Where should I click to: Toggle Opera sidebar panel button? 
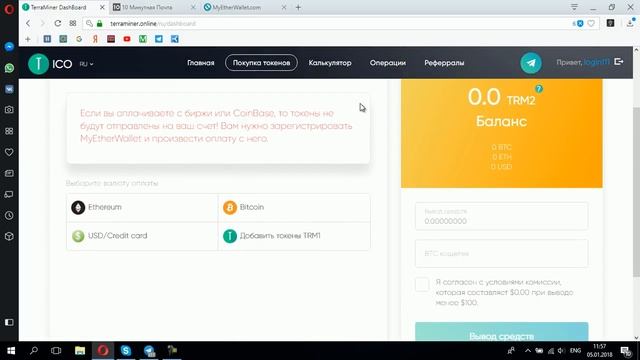9,322
